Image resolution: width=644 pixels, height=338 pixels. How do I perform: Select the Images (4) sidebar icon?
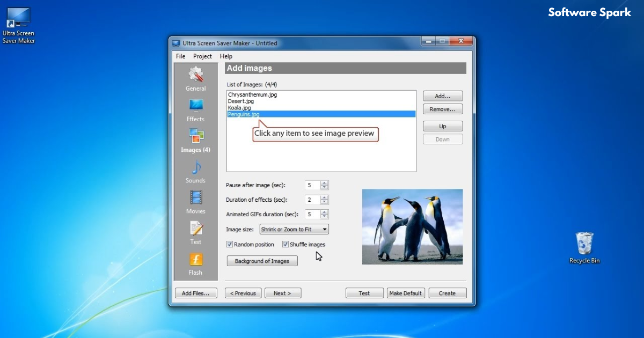coord(196,136)
